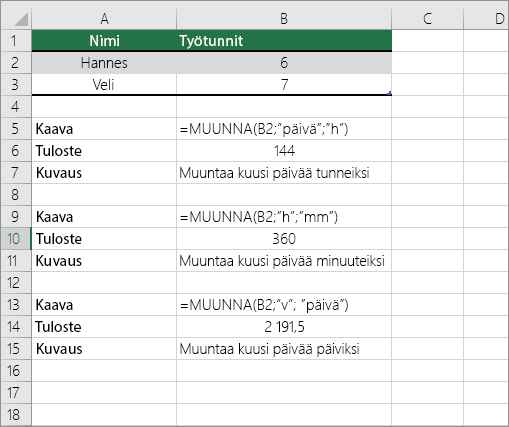Select the päivä to h formula cell
This screenshot has width=509, height=427.
click(284, 129)
